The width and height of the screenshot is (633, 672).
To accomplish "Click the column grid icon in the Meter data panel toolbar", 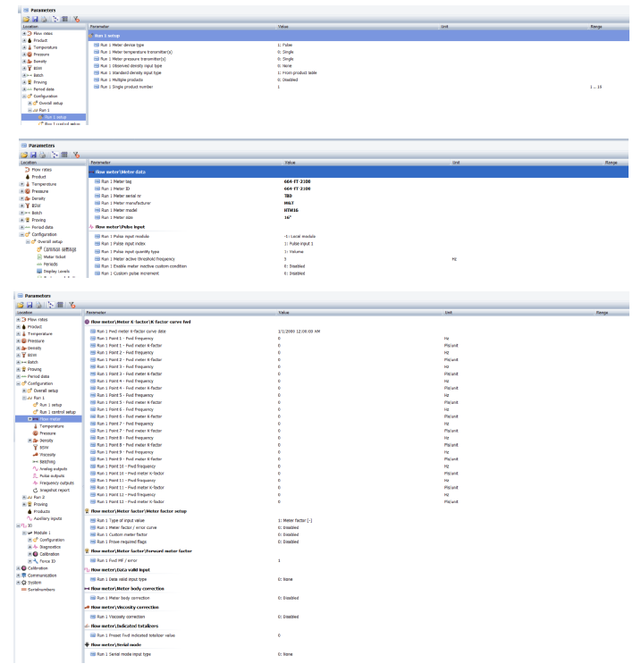I will [x=64, y=155].
